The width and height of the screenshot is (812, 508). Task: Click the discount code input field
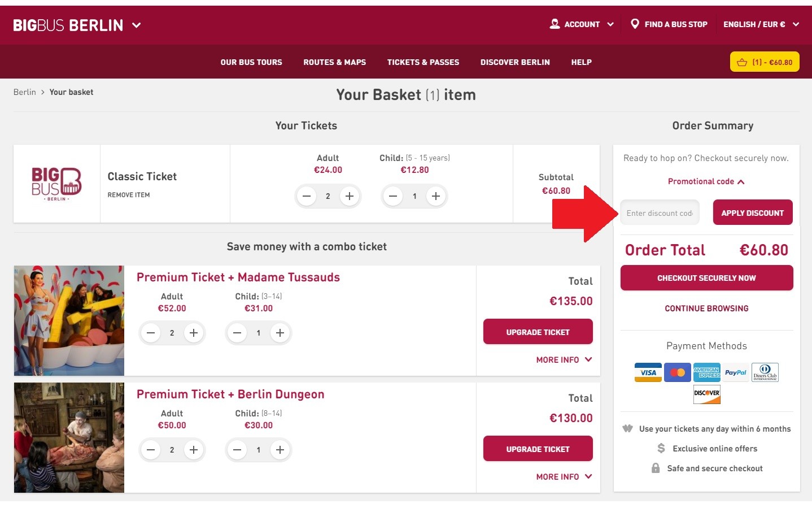pyautogui.click(x=660, y=213)
